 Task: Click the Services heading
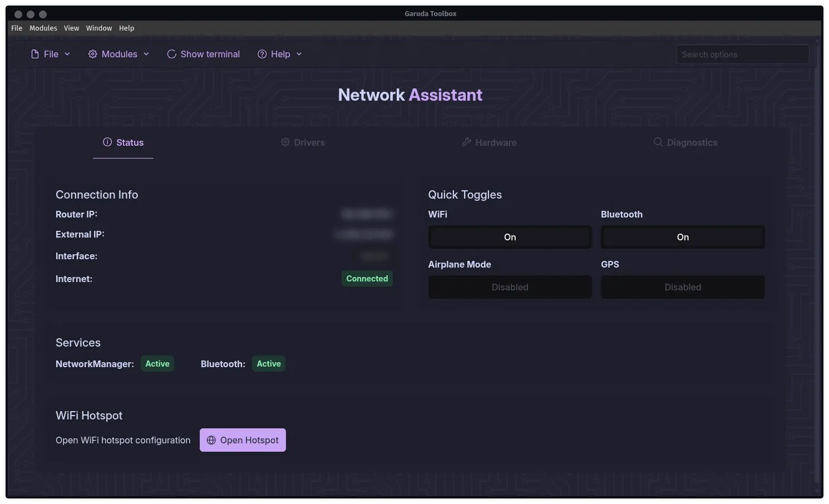pyautogui.click(x=78, y=343)
